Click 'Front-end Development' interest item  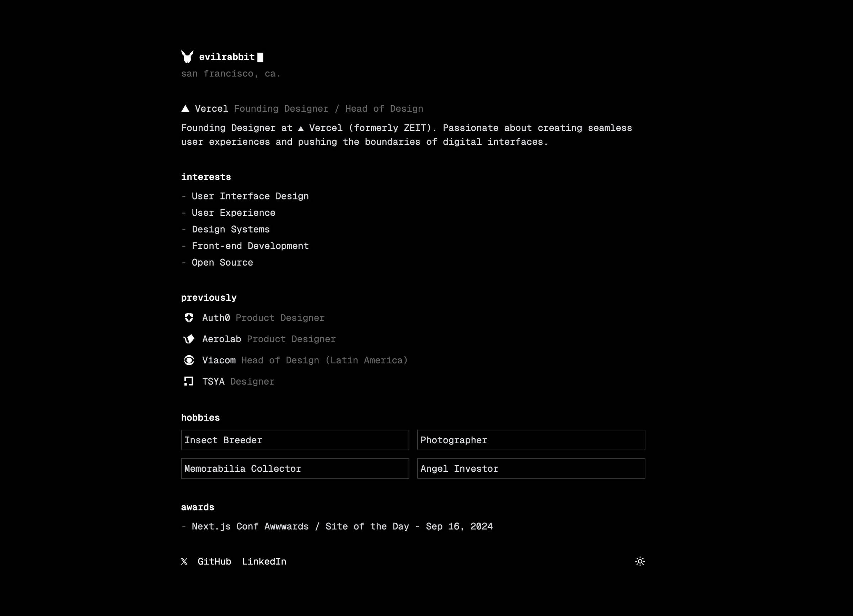[x=250, y=246]
